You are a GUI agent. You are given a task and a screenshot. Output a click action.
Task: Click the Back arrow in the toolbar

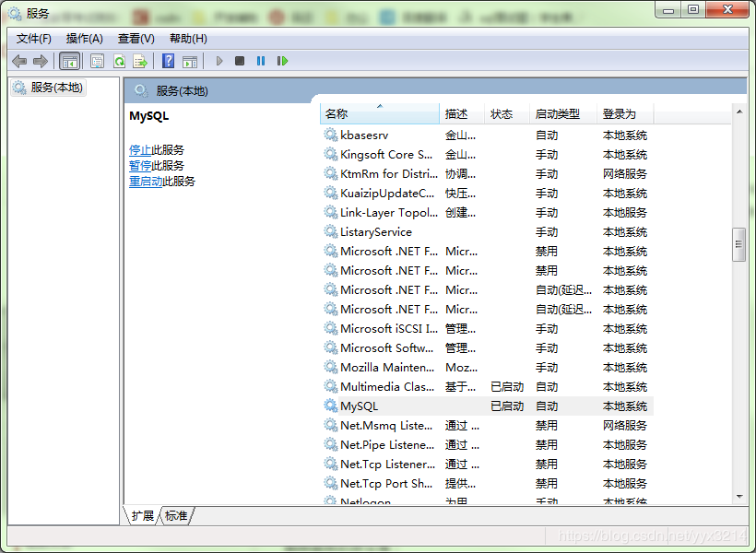19,61
